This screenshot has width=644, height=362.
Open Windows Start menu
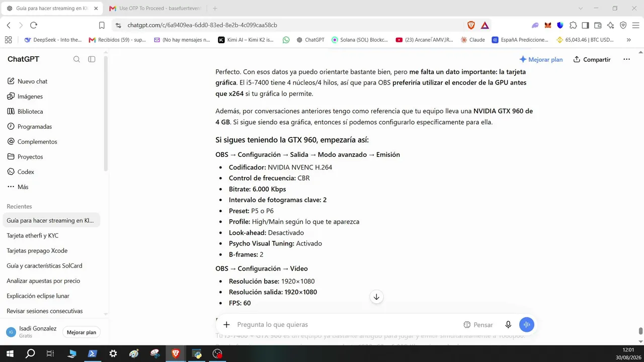[x=11, y=354]
